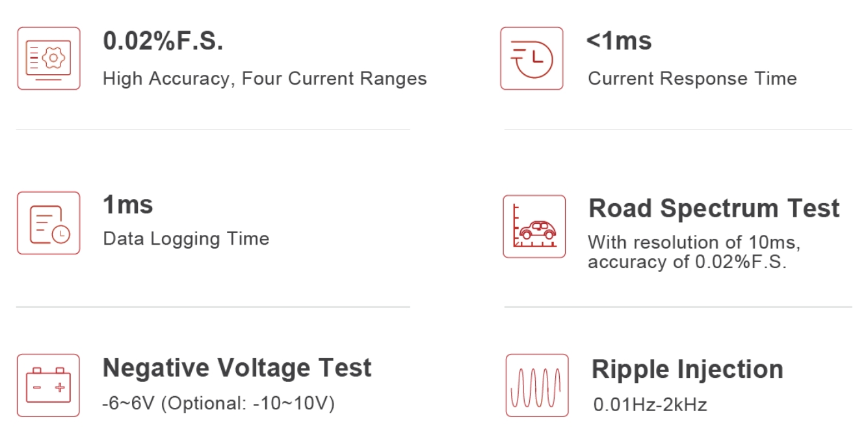
Task: Click divider line below High Accuracy section
Action: click(x=213, y=129)
